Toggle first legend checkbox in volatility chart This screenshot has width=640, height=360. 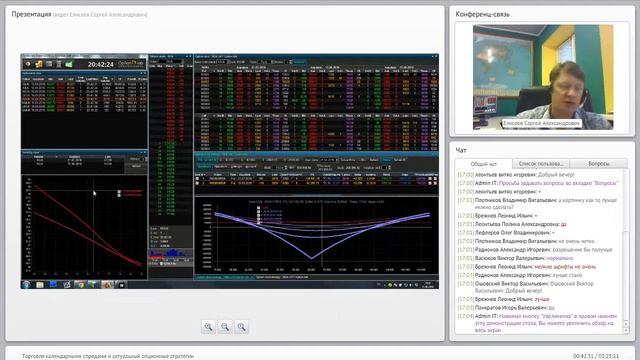pos(119,191)
